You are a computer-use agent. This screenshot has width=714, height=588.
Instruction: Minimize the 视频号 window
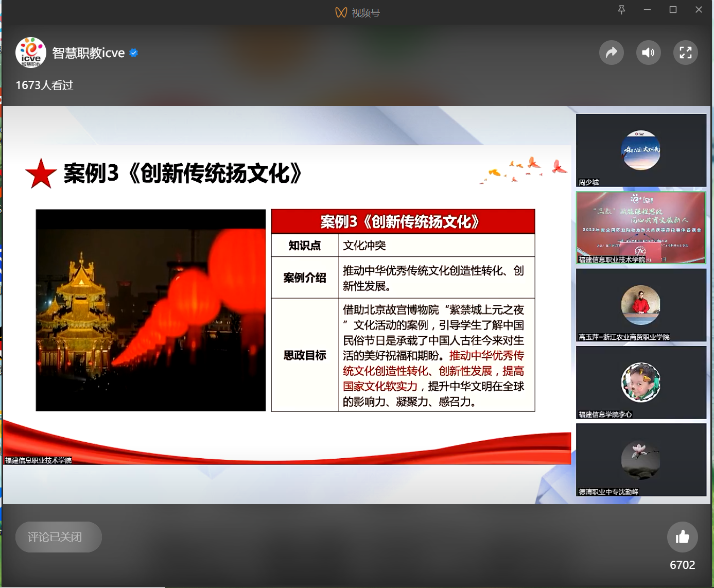(x=647, y=10)
